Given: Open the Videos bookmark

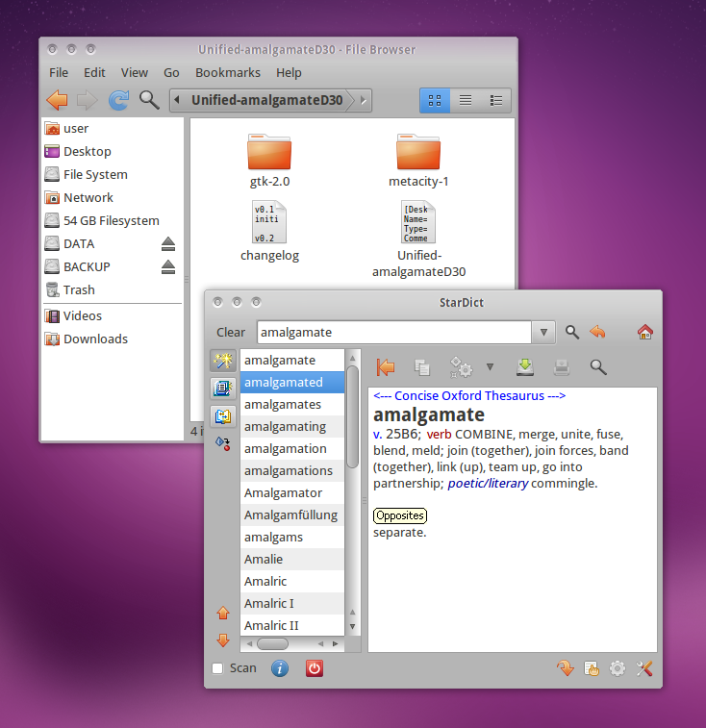Looking at the screenshot, I should click(113, 315).
